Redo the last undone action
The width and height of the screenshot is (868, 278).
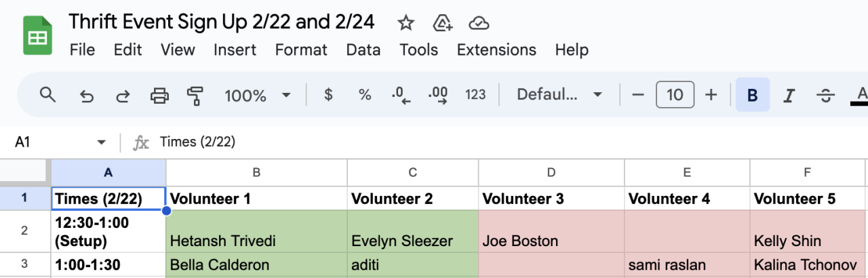point(123,96)
